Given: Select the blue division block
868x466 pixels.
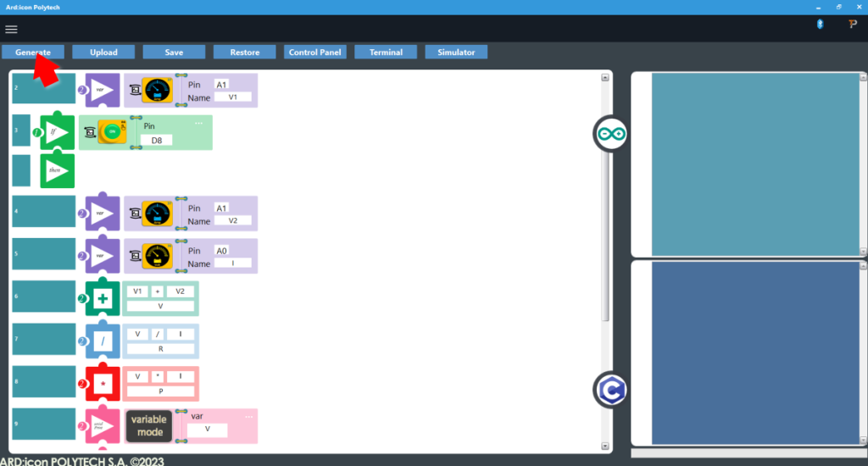Looking at the screenshot, I should click(x=103, y=341).
